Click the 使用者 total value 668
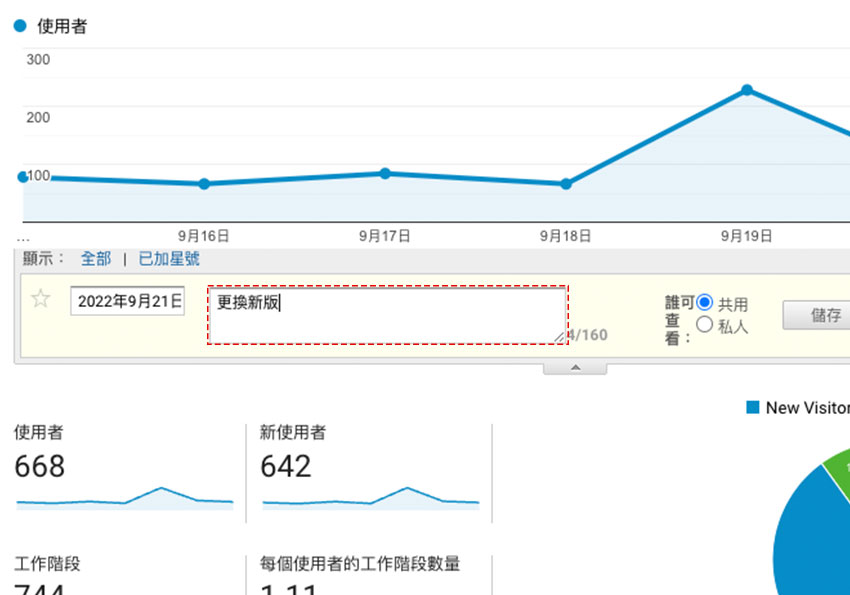Image resolution: width=850 pixels, height=595 pixels. click(x=40, y=466)
